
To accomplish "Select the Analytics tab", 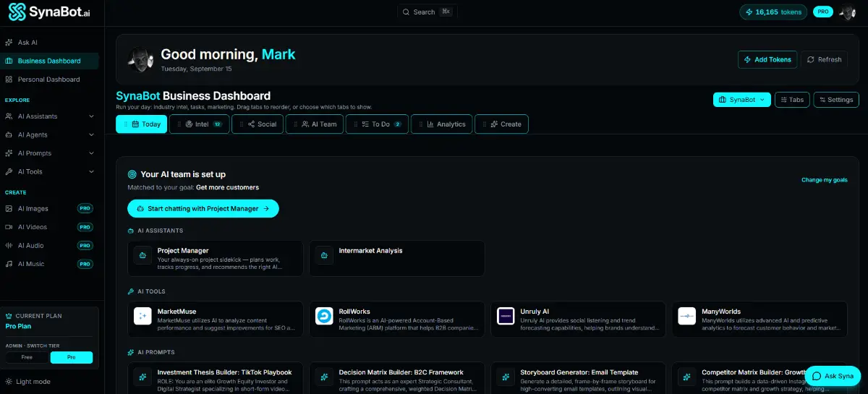I will click(441, 124).
